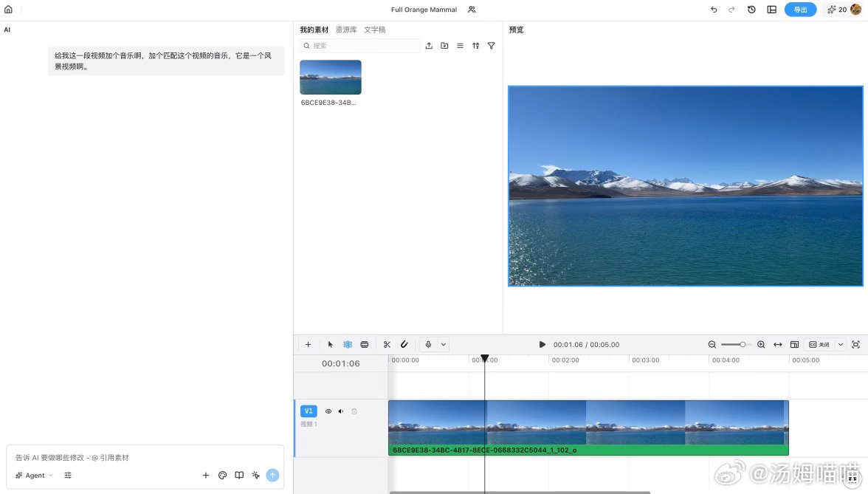Viewport: 868px width, 494px height.
Task: Mute the V1 track audio
Action: coord(341,411)
